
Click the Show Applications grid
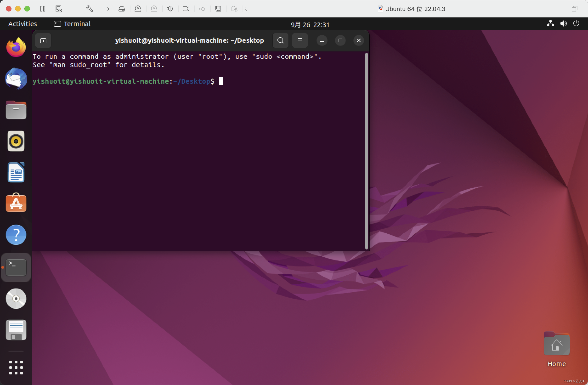pyautogui.click(x=16, y=368)
